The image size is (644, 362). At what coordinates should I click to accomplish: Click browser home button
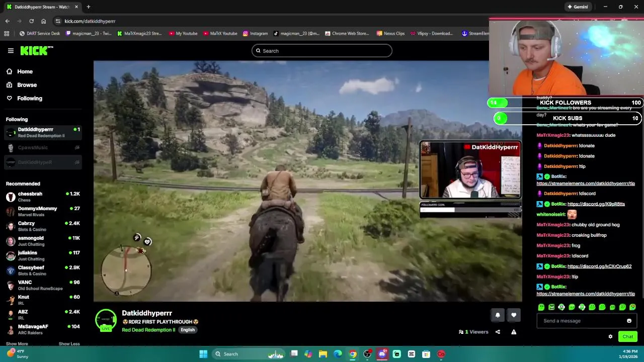click(x=43, y=21)
